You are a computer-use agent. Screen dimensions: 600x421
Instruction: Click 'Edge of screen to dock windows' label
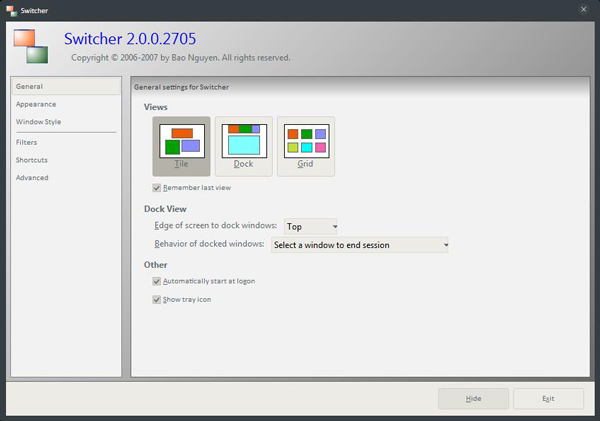pyautogui.click(x=215, y=225)
